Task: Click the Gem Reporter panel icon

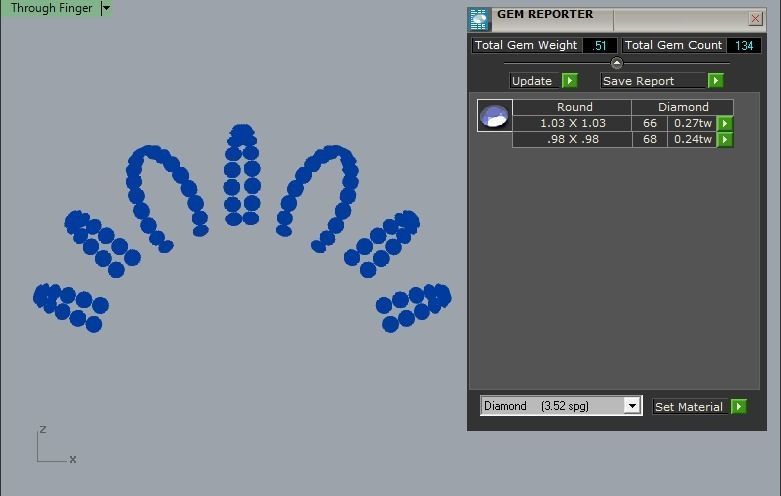Action: (479, 19)
